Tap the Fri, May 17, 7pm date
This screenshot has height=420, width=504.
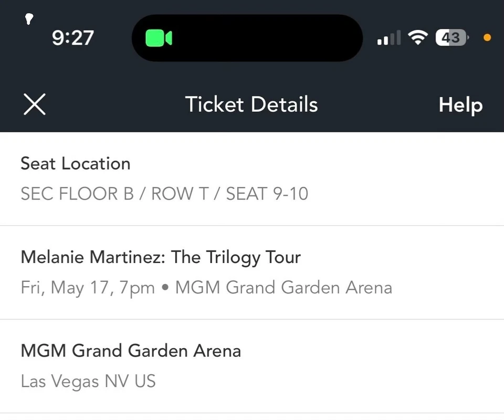pyautogui.click(x=88, y=288)
